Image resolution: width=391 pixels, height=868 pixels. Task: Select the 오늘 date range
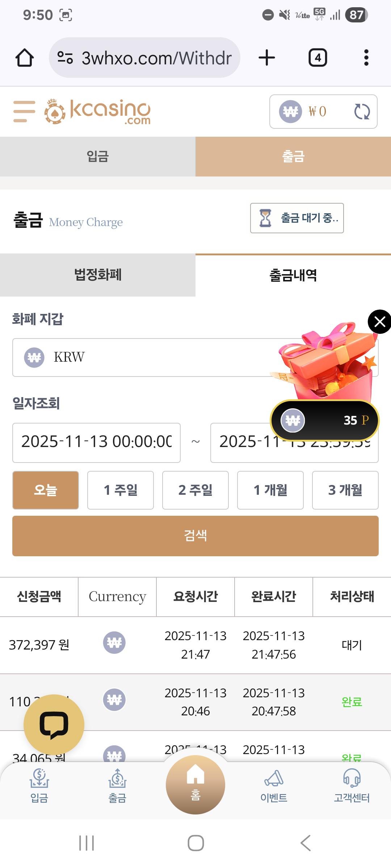coord(46,490)
